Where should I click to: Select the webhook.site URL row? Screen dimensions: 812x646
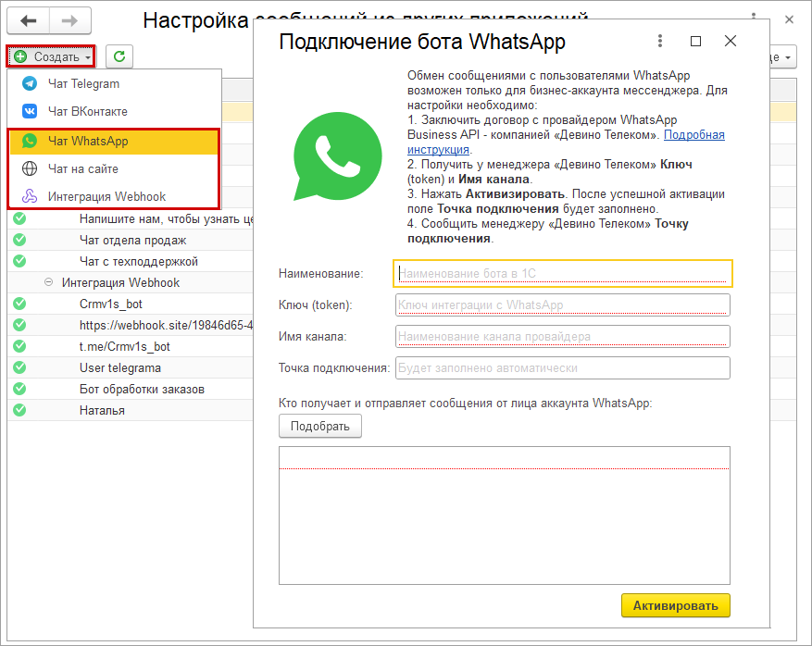pyautogui.click(x=130, y=325)
